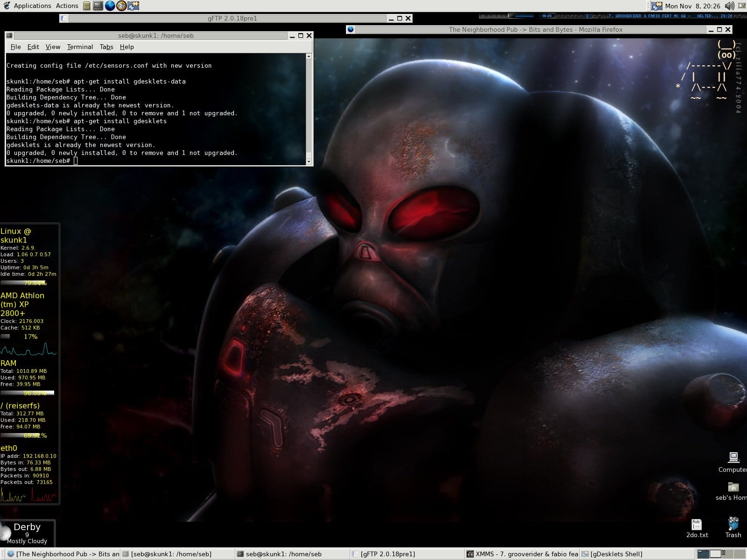Screen dimensions: 747x560
Task: Click the rightmost panel tray icon after the speaker
Action: pyautogui.click(x=742, y=6)
